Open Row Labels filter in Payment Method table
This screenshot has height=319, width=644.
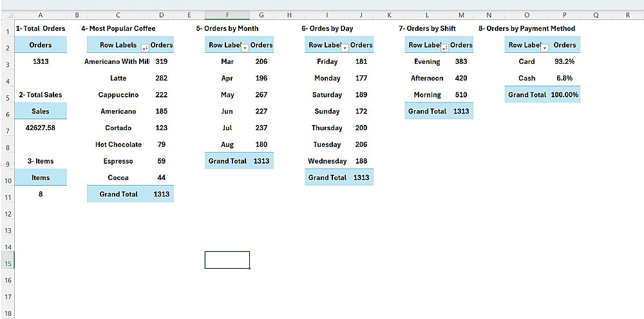point(545,48)
